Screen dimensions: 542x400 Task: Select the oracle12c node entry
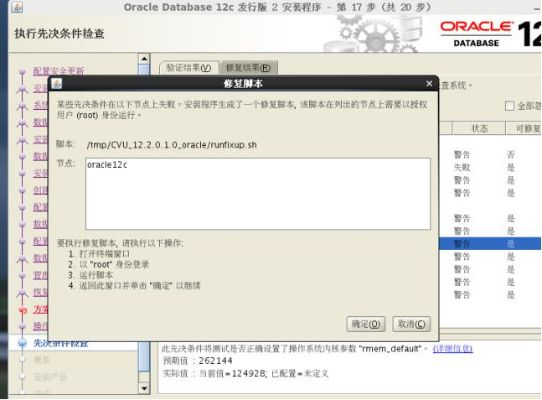(x=107, y=165)
